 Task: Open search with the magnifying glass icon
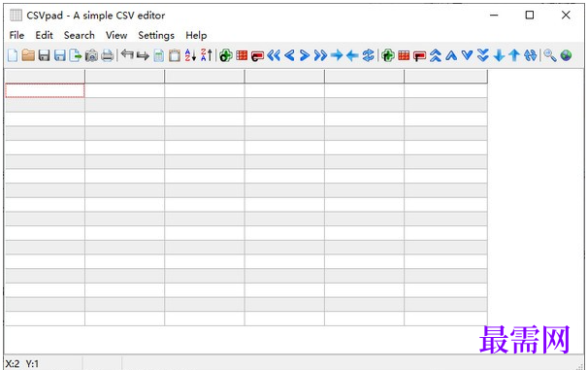pos(550,55)
